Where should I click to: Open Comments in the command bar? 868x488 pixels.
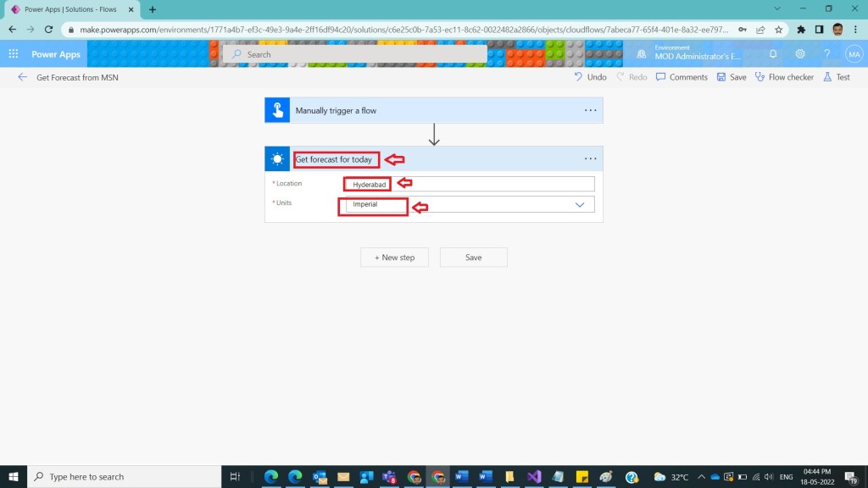coord(682,77)
